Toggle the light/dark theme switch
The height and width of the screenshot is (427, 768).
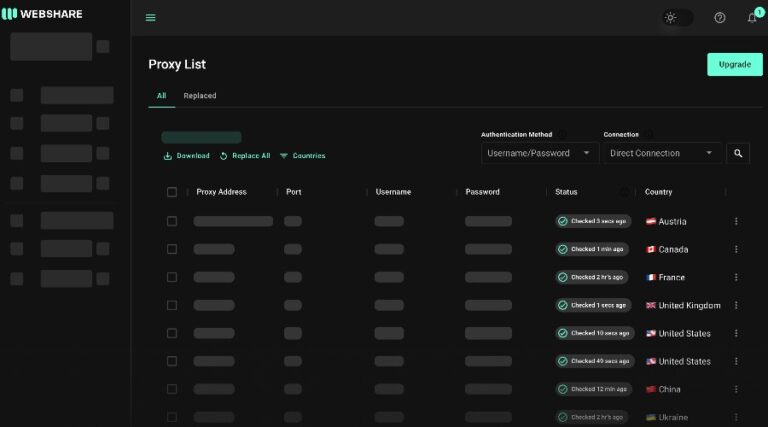[x=677, y=18]
